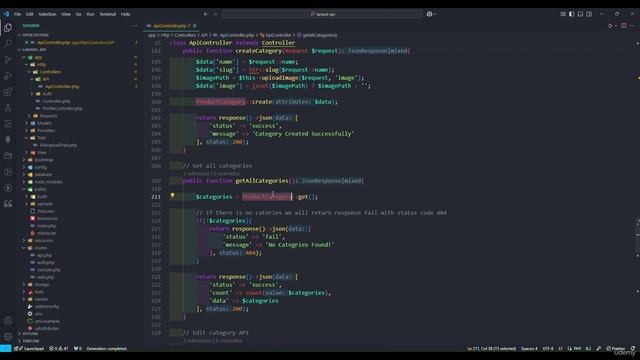The image size is (640, 360).
Task: Open the Source Control view
Action: pos(8,60)
